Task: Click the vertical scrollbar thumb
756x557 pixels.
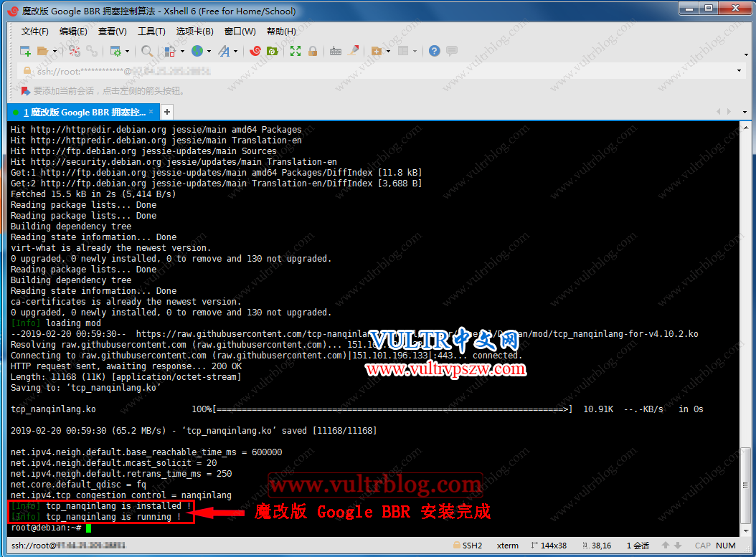Action: pos(746,485)
